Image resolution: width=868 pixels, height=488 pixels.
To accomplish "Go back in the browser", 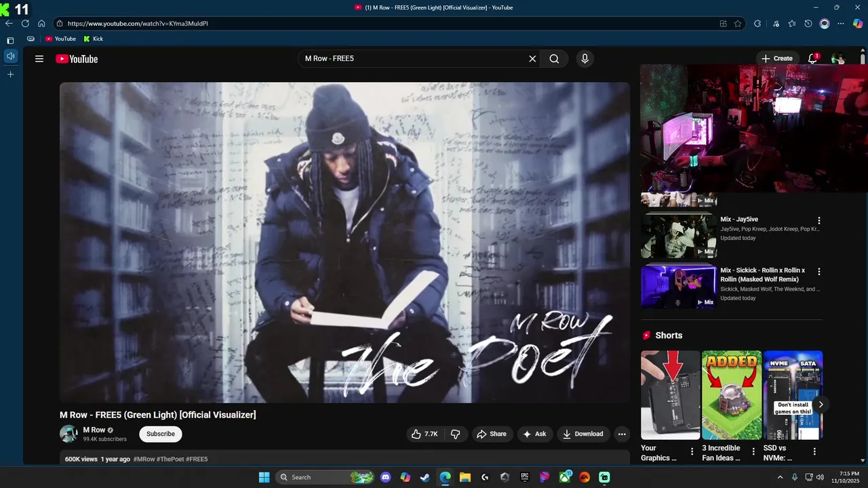I will tap(9, 23).
